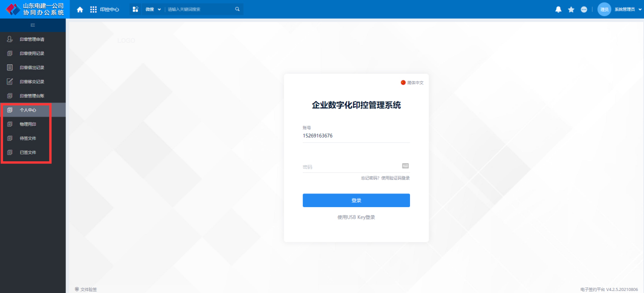Go to 待签文件 in the sidebar
The height and width of the screenshot is (293, 644).
28,138
